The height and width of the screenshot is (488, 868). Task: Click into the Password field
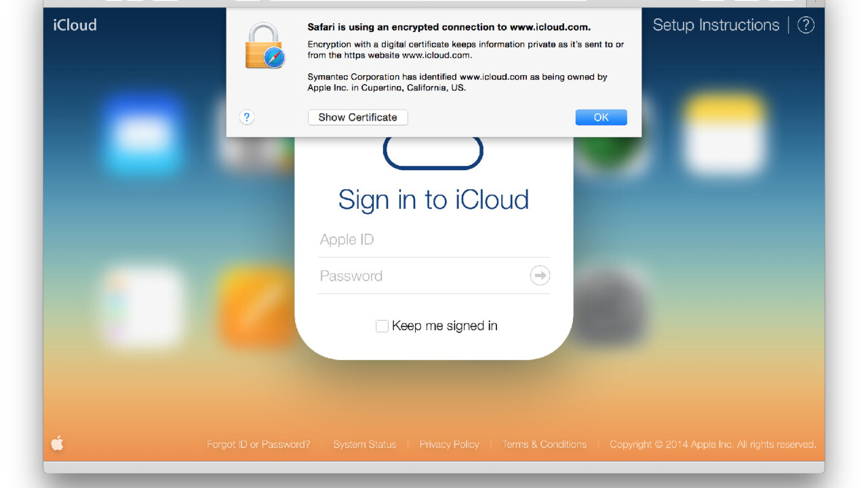420,276
